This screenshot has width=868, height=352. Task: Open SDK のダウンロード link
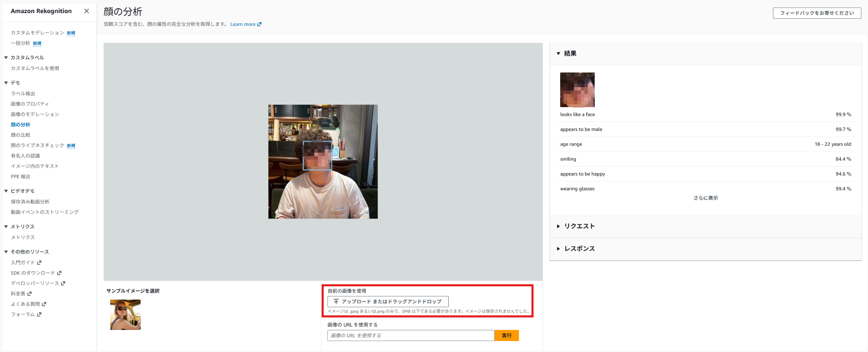coord(36,273)
